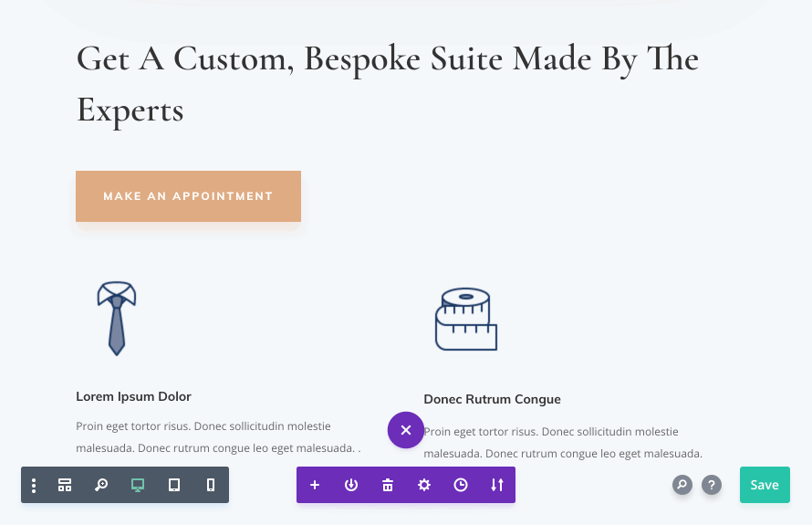Open editing history clock icon
Screen dimensions: 812x525
[x=461, y=485]
